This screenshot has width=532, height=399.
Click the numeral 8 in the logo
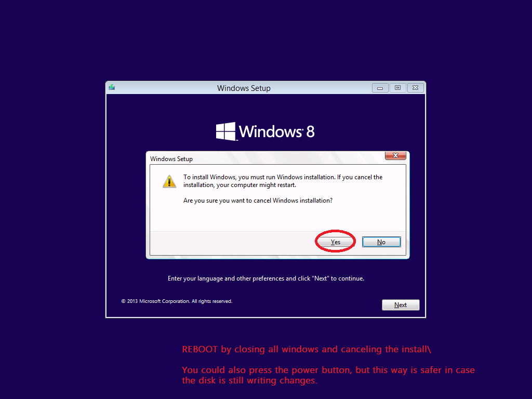point(311,131)
